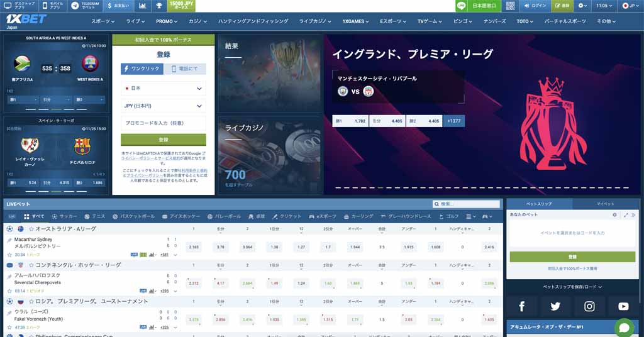Image resolution: width=644 pixels, height=337 pixels.
Task: Open the results trophy icon in top bar
Action: click(159, 6)
